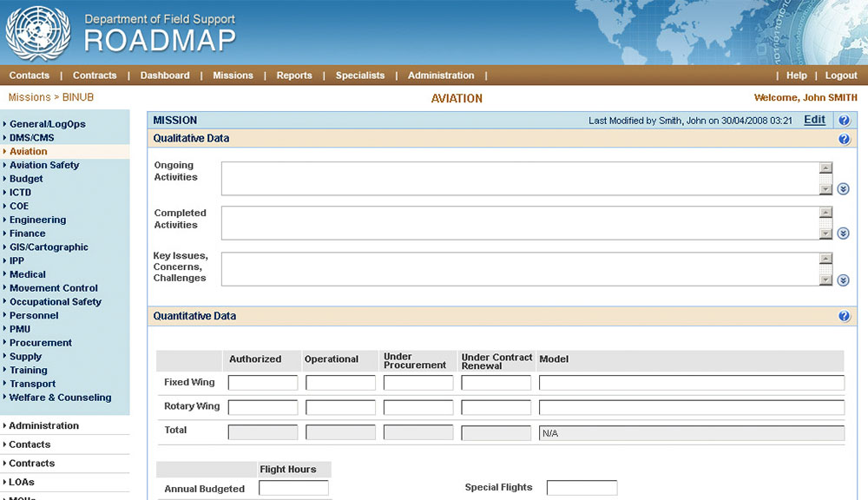This screenshot has height=500, width=868.
Task: Select GIS/Cartographic in sidebar
Action: tap(49, 247)
